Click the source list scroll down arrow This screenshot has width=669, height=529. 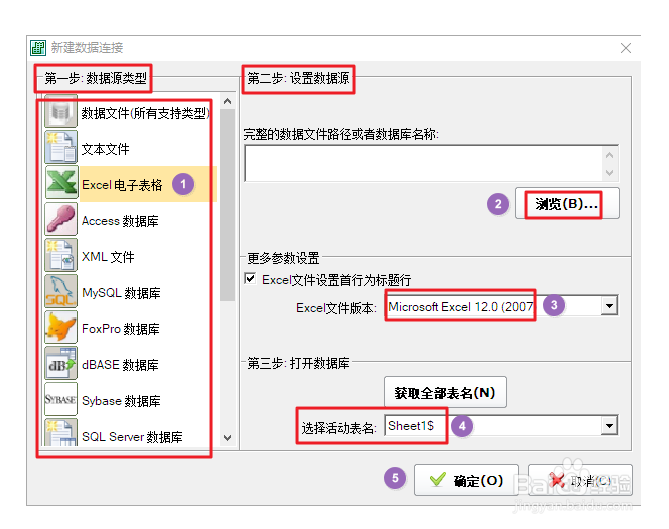click(227, 438)
